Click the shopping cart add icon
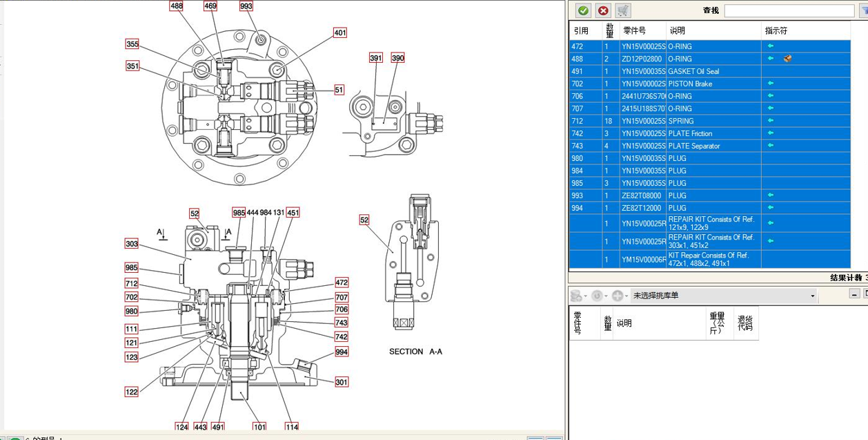This screenshot has width=868, height=440. (623, 10)
